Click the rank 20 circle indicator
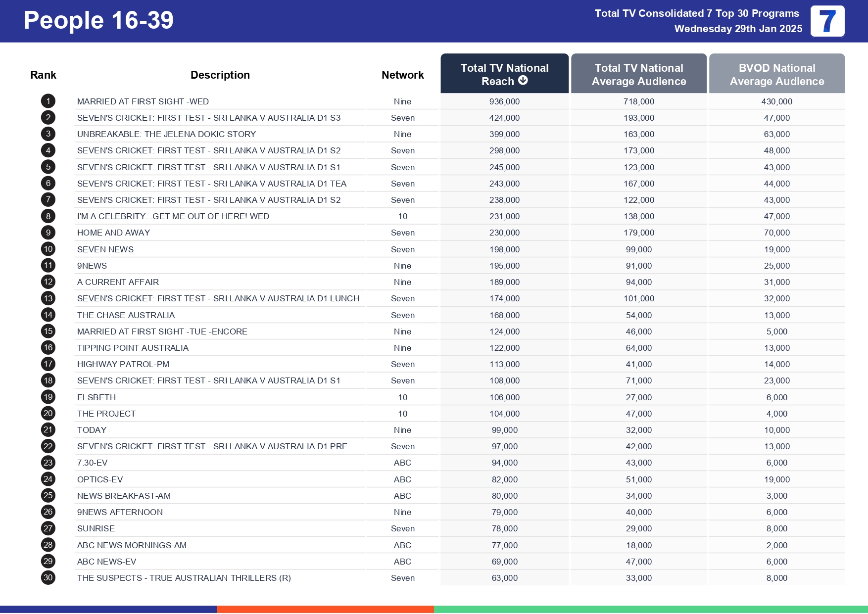Viewport: 868px width, 614px height. pyautogui.click(x=48, y=413)
